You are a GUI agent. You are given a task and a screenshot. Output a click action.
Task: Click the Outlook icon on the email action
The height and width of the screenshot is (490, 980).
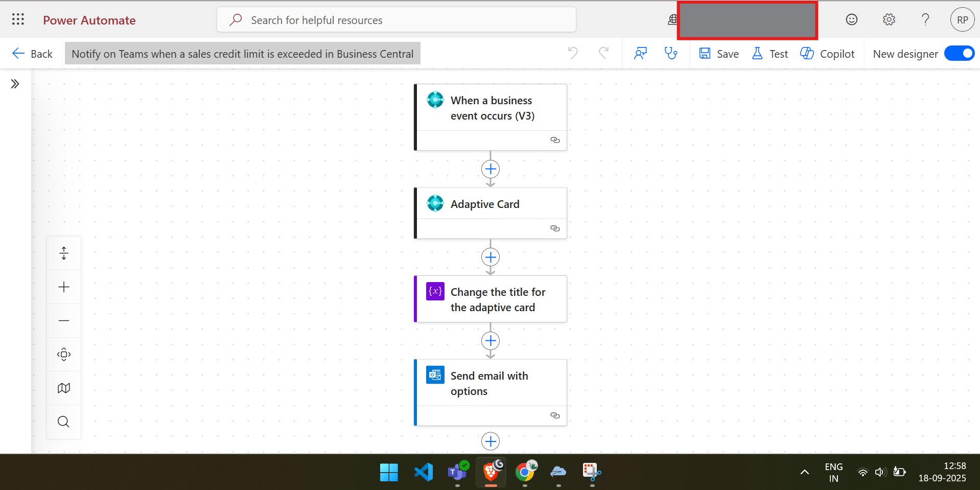[435, 375]
